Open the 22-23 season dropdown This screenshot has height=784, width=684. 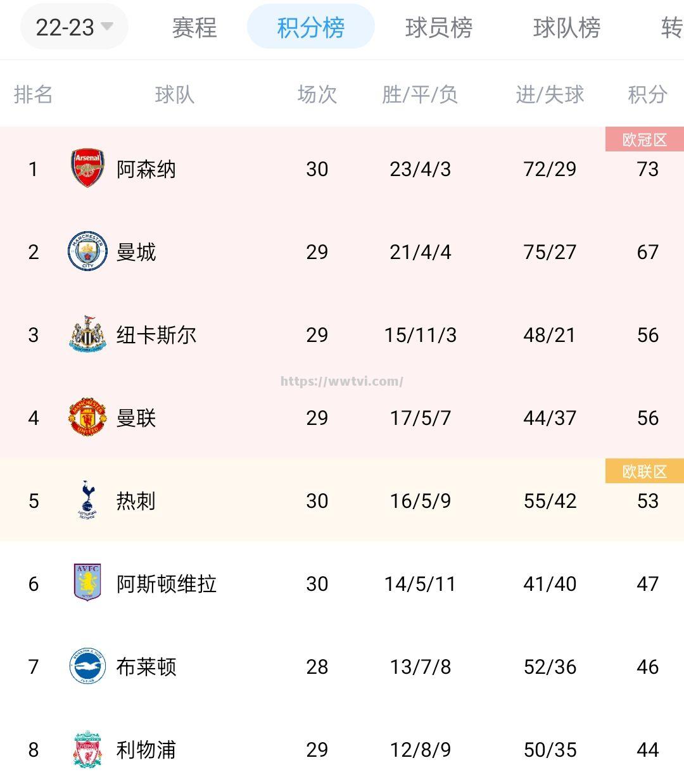click(x=73, y=28)
